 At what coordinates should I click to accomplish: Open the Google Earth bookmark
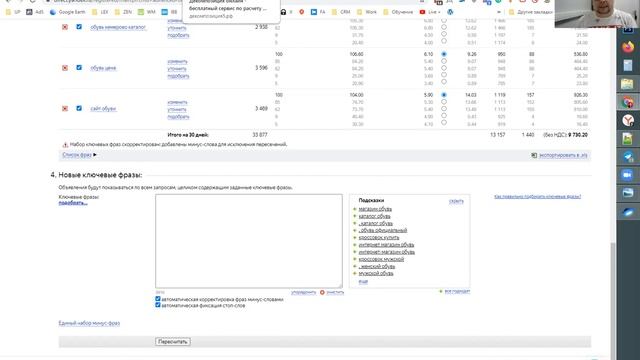point(67,12)
